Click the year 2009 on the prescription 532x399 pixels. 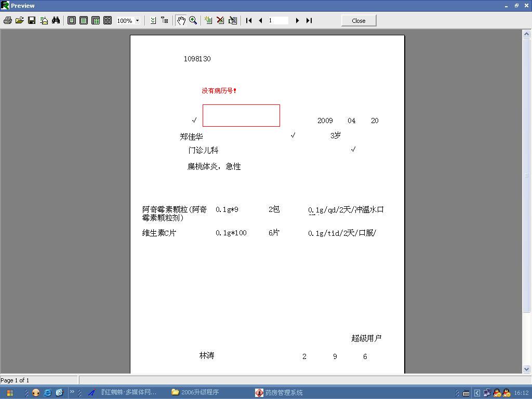point(325,121)
